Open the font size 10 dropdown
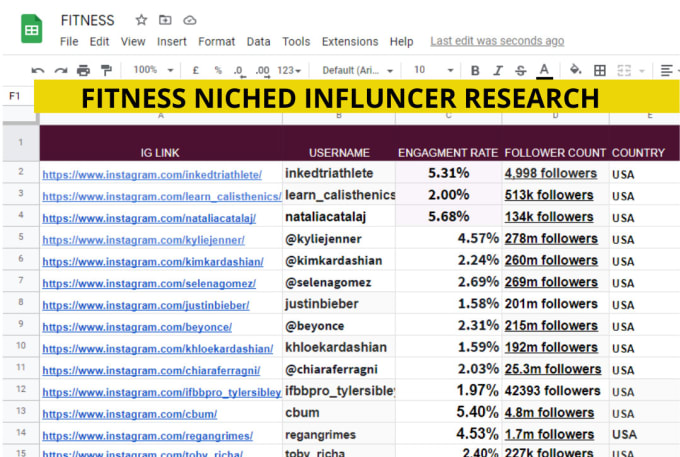This screenshot has width=680, height=457. 433,70
